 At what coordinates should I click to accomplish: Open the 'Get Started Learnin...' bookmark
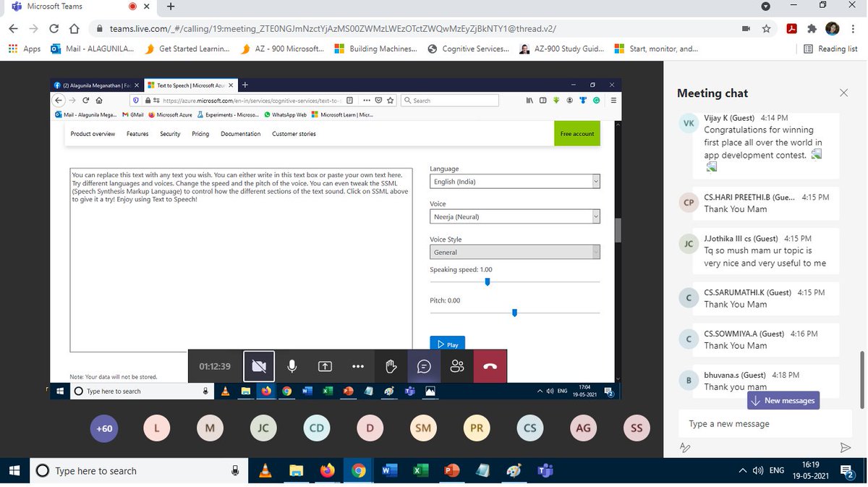point(187,48)
